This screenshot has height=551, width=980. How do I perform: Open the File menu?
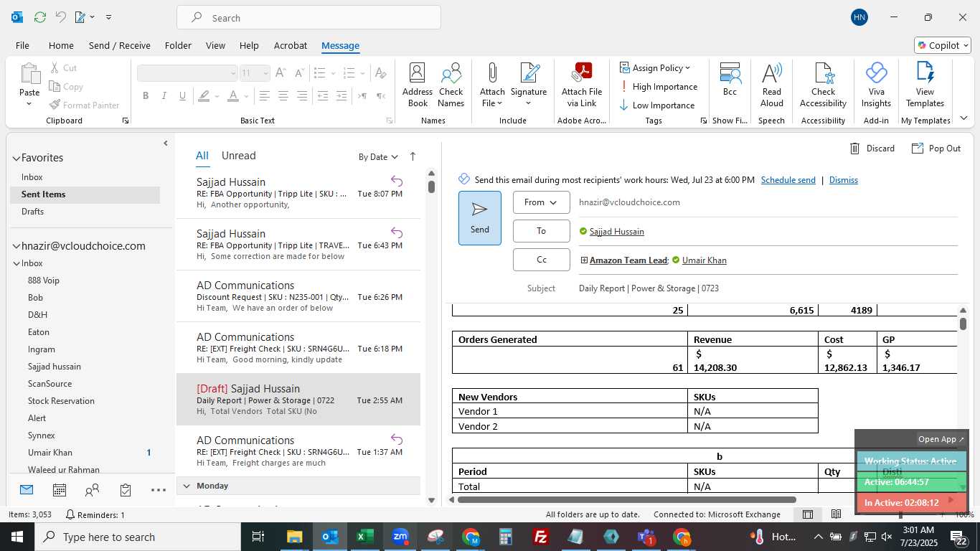(22, 45)
